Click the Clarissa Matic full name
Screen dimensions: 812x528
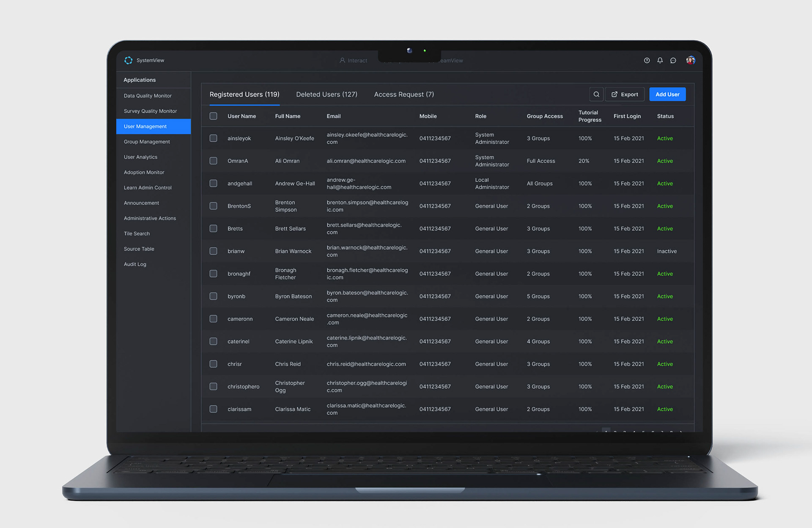coord(293,409)
